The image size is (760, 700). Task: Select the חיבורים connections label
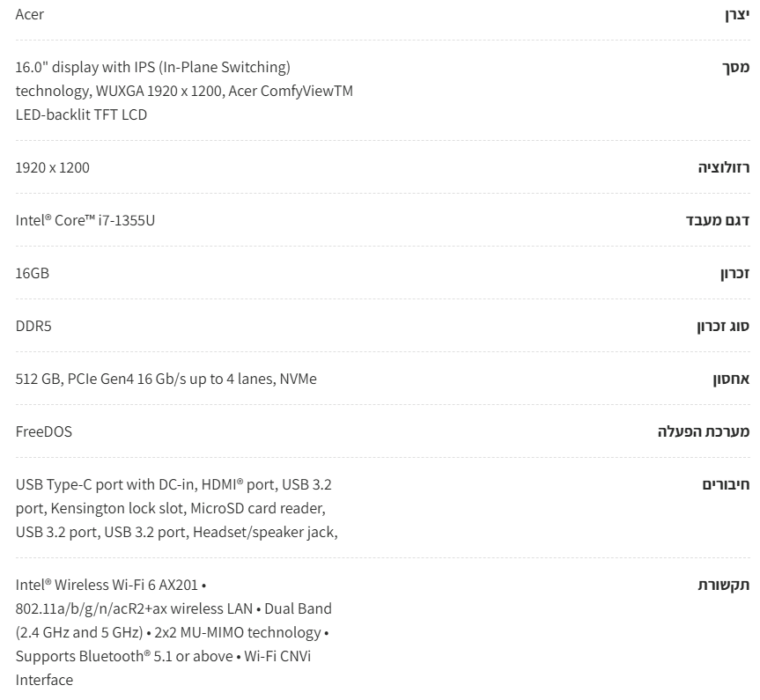[x=726, y=485]
